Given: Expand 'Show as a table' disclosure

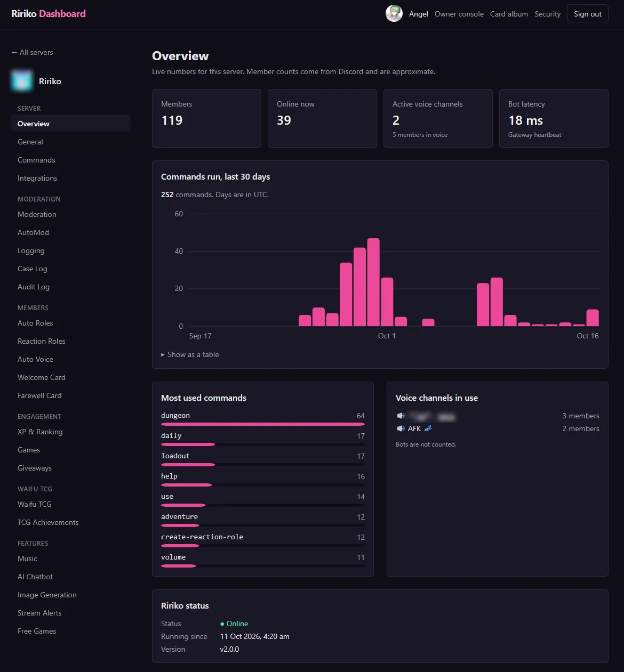Looking at the screenshot, I should (x=190, y=354).
